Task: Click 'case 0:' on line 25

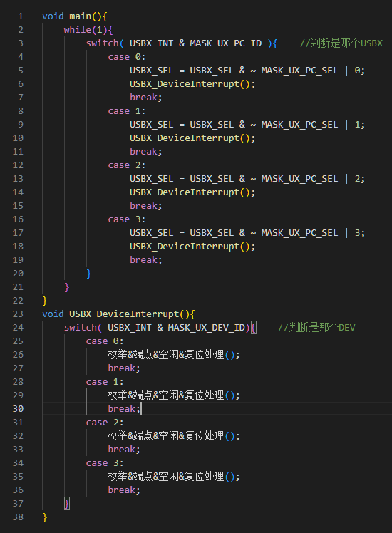Action: (x=105, y=341)
